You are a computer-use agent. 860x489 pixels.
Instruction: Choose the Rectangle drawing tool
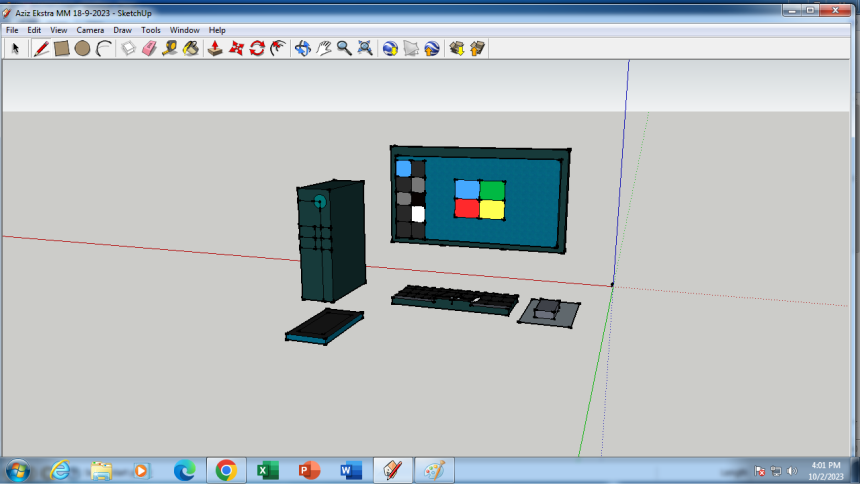pyautogui.click(x=61, y=48)
